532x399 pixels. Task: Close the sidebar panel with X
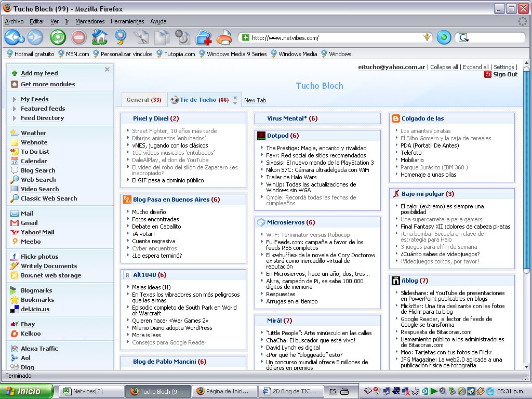pyautogui.click(x=107, y=70)
